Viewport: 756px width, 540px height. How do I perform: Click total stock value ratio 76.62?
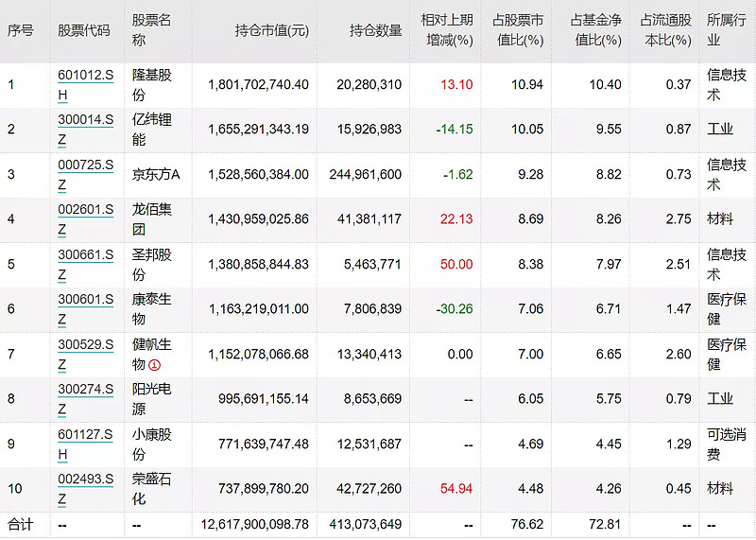527,525
